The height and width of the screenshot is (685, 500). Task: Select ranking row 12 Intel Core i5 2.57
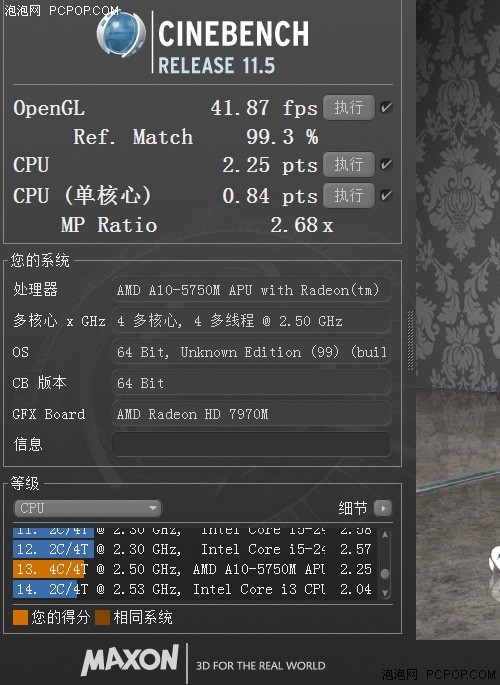194,549
